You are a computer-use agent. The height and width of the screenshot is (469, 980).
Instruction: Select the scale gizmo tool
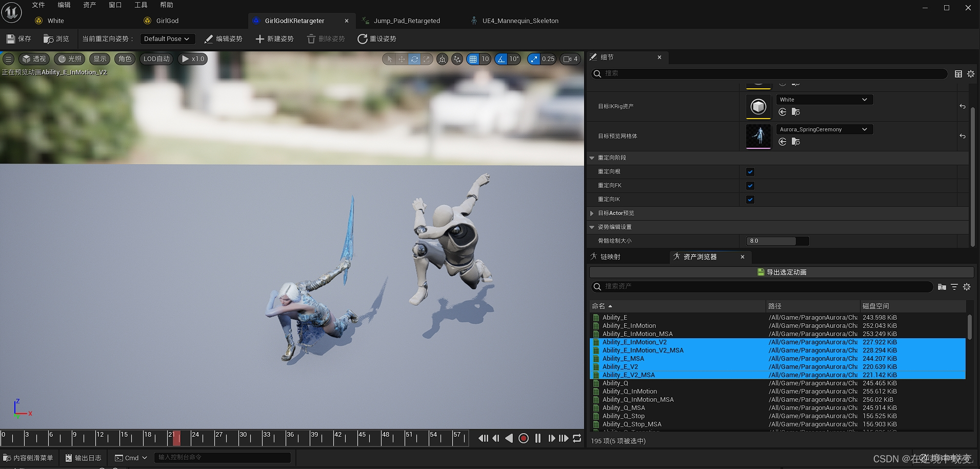click(427, 59)
